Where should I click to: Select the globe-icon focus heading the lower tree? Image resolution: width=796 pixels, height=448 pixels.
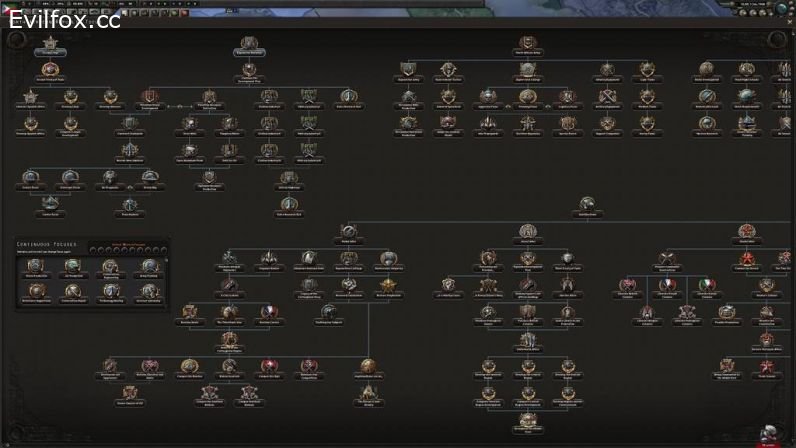(x=585, y=203)
